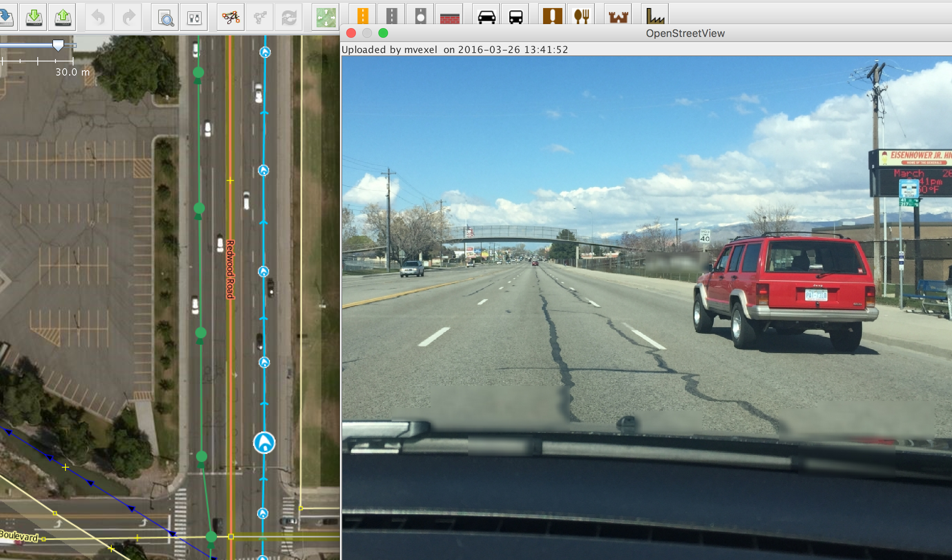952x560 pixels.
Task: Select the fork and spoon restaurant preset
Action: pos(582,15)
